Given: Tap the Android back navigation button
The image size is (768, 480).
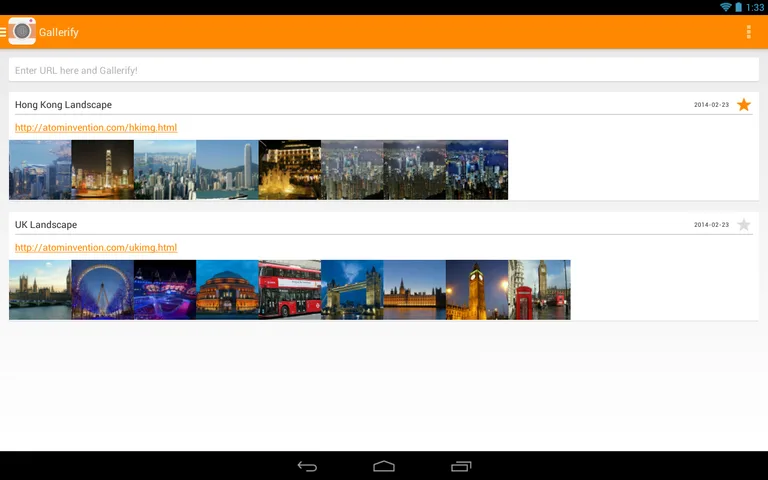Looking at the screenshot, I should click(307, 466).
